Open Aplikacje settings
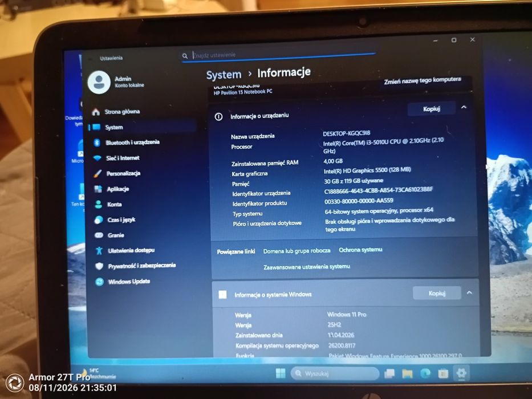Viewport: 532px width, 399px height. 117,189
